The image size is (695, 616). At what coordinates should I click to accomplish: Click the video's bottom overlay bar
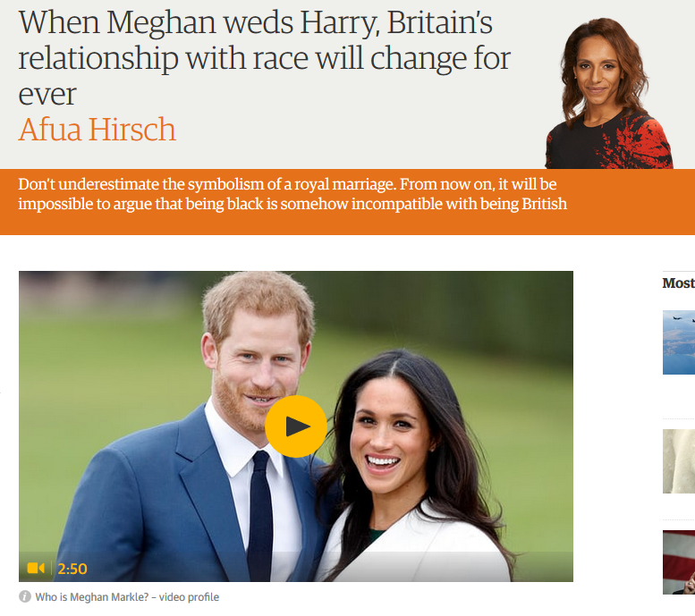[x=296, y=567]
